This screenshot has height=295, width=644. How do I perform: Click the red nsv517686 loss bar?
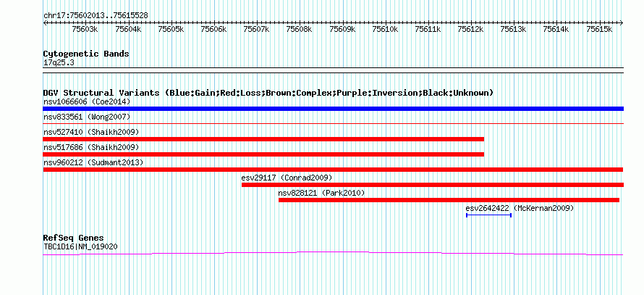(263, 154)
